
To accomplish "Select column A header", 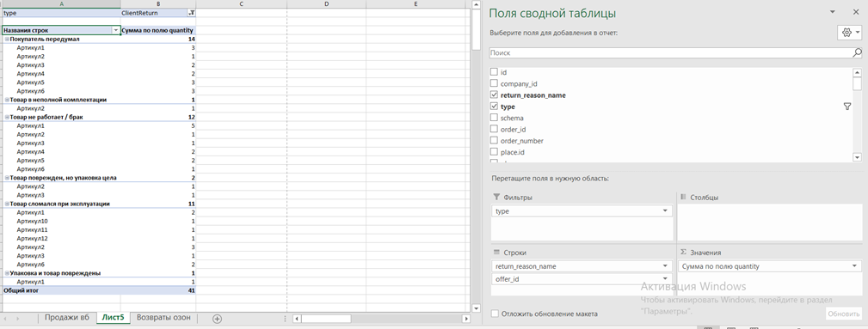I will point(61,4).
